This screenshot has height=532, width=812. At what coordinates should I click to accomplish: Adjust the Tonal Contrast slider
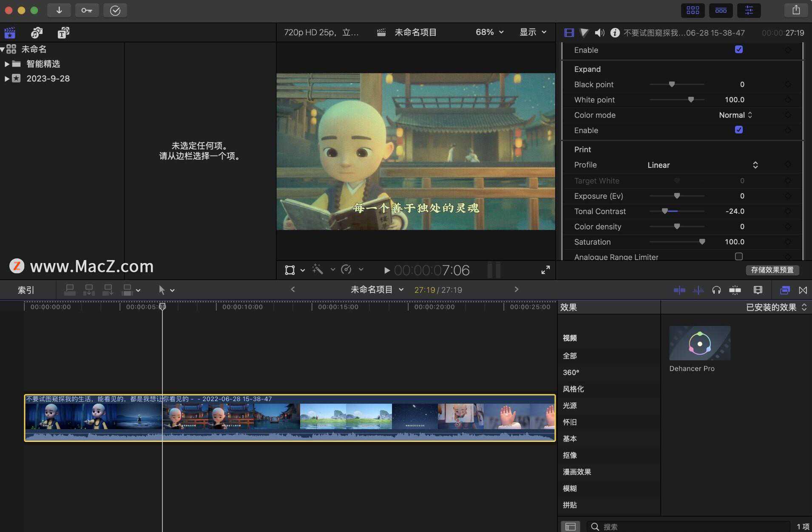(677, 211)
